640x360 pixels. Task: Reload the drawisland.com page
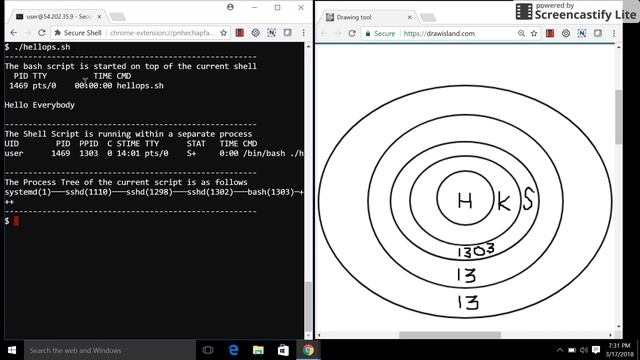[x=352, y=33]
